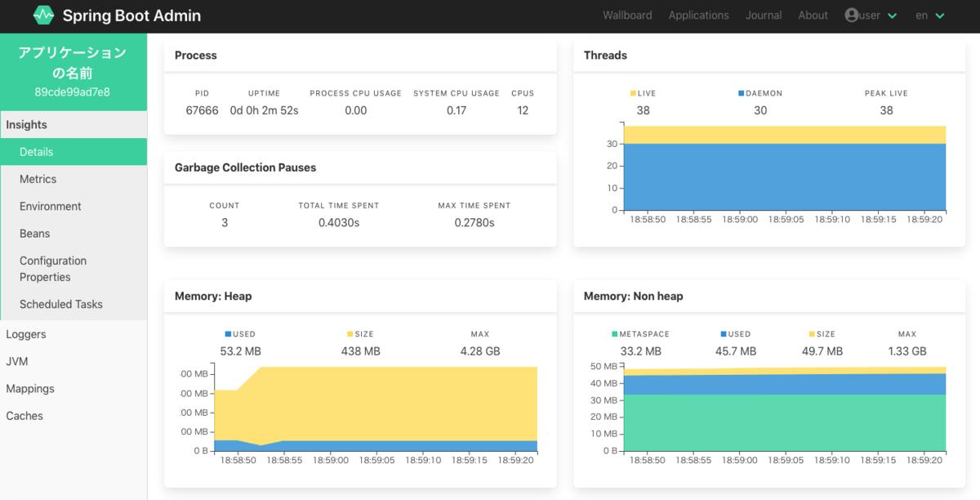Click the uptime value 0d 0h 2m 52s
This screenshot has width=980, height=500.
point(264,110)
